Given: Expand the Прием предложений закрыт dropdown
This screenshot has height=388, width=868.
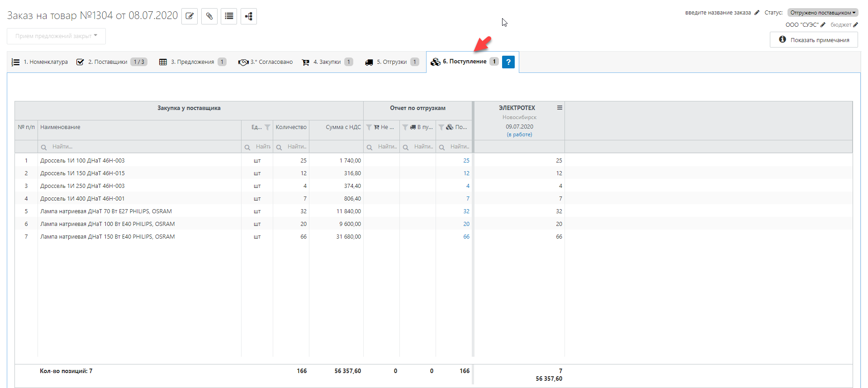Looking at the screenshot, I should [x=56, y=36].
